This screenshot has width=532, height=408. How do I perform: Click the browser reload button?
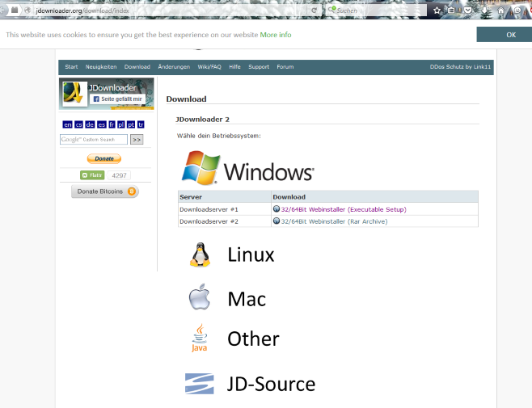coord(314,11)
